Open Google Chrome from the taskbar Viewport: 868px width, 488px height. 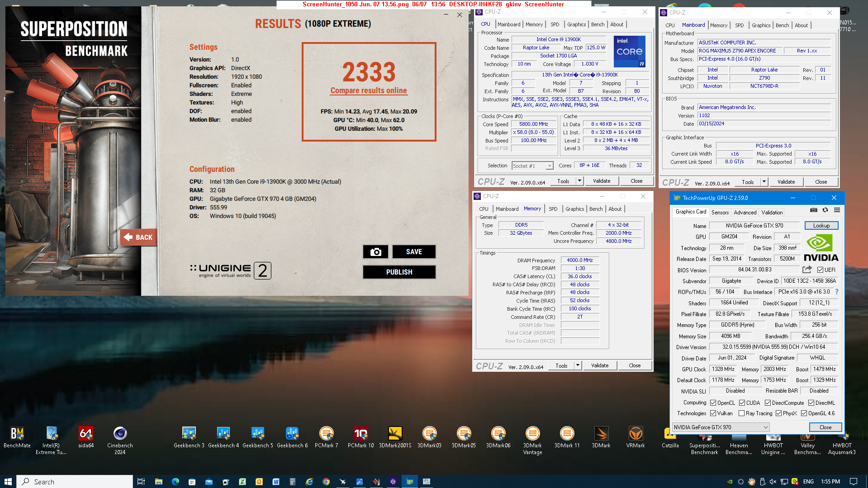coord(326,482)
